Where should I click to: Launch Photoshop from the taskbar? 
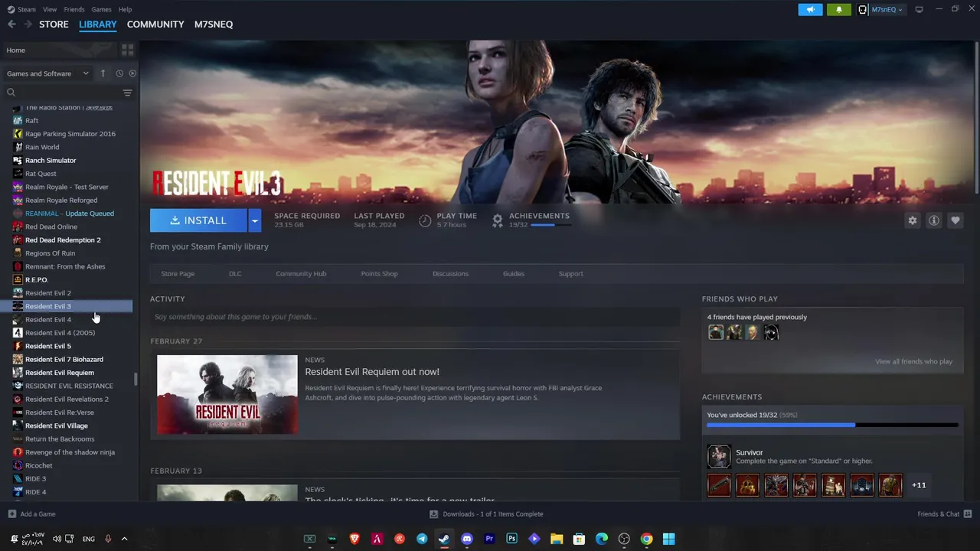point(511,539)
